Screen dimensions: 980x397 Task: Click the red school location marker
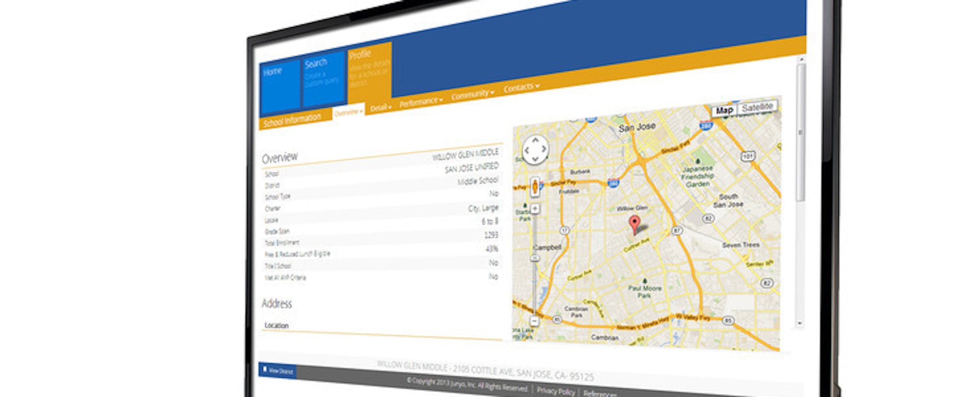(634, 225)
